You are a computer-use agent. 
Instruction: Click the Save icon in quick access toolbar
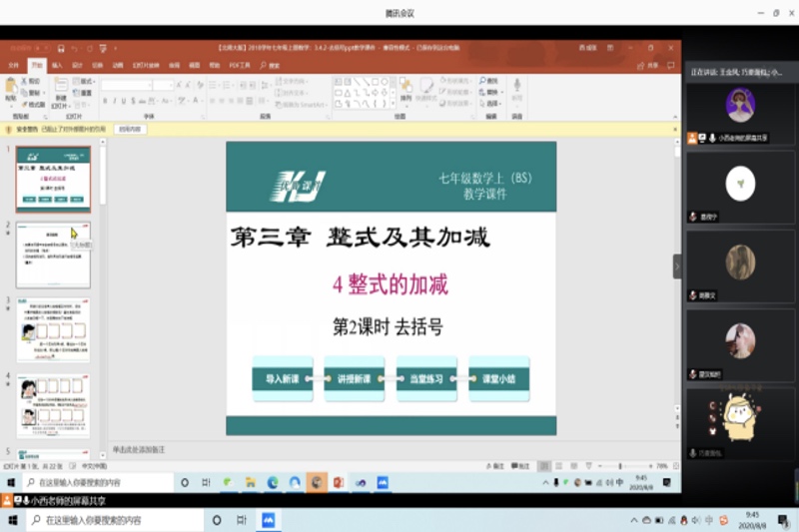pos(61,48)
